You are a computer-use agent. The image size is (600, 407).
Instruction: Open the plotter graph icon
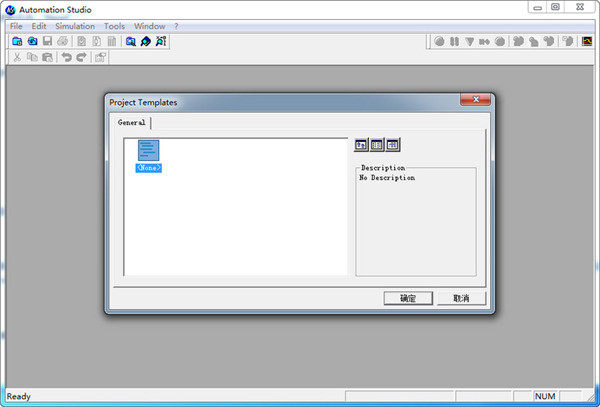587,41
